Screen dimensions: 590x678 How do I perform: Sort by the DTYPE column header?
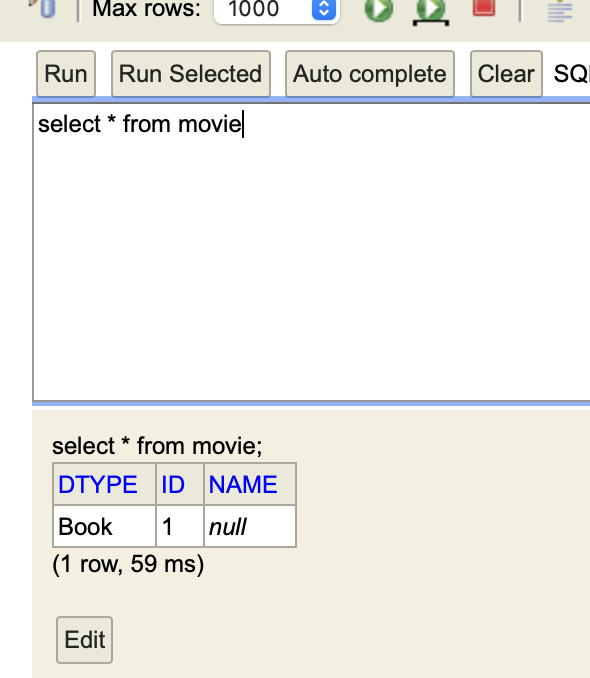click(98, 484)
